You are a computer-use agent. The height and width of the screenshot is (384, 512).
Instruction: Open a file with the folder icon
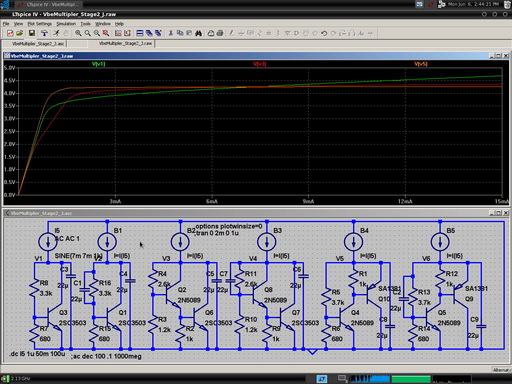point(20,33)
